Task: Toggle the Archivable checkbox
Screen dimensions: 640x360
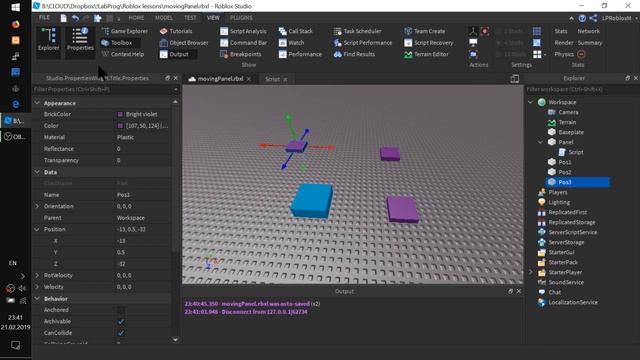Action: [121, 322]
